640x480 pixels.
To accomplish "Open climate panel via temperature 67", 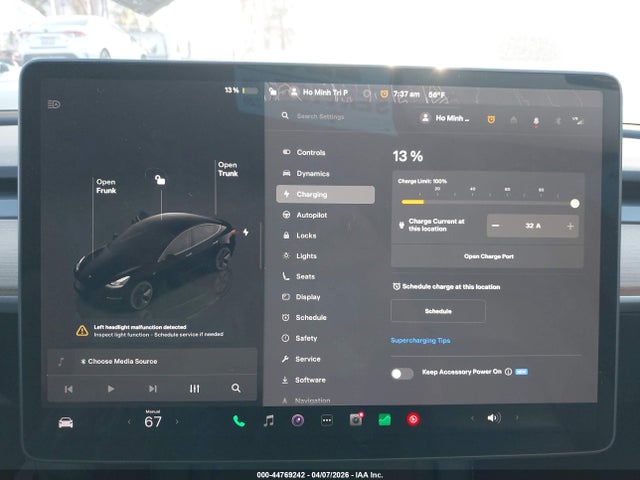I will coord(153,421).
